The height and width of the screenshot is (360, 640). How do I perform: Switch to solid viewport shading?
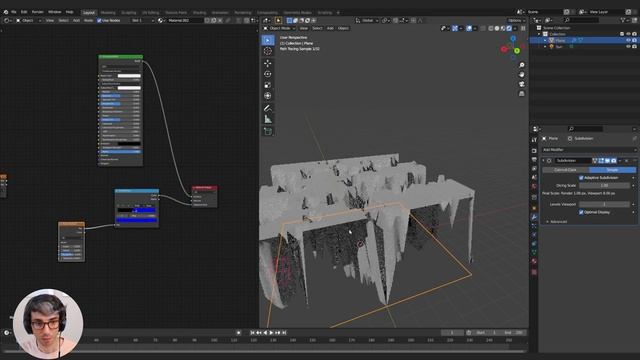[x=497, y=28]
